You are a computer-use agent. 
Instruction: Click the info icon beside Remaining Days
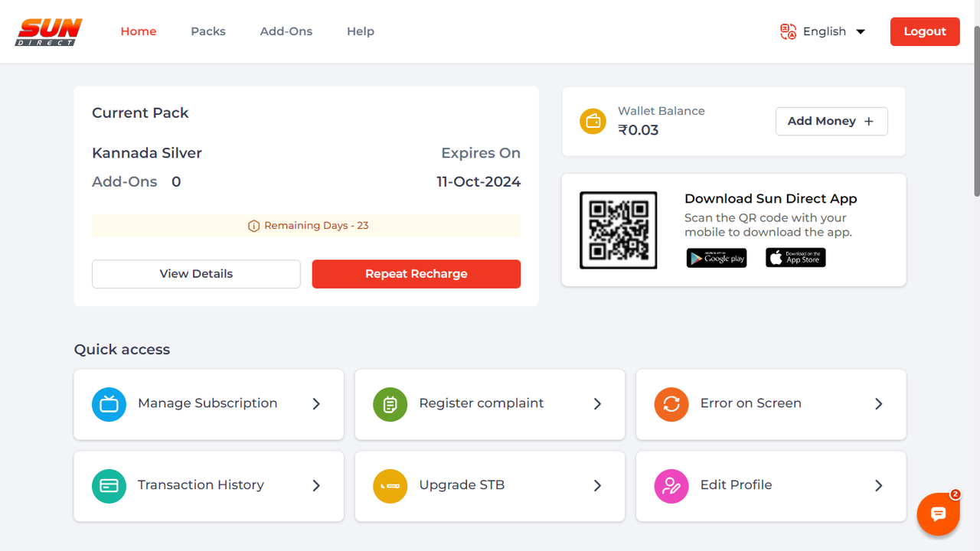coord(253,226)
